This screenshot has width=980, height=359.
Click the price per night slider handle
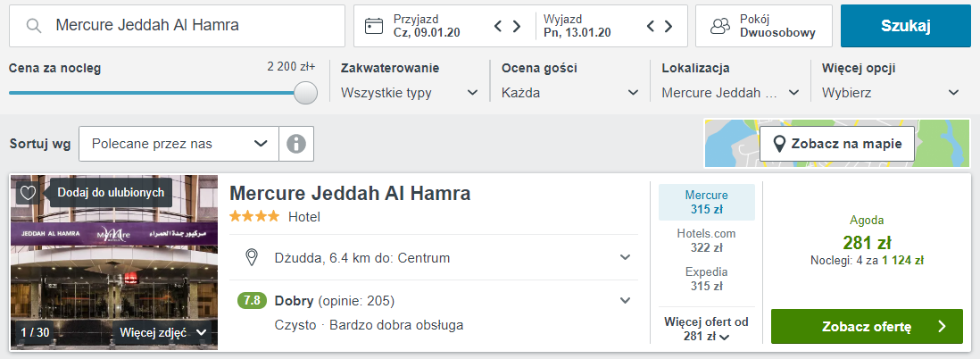(305, 93)
